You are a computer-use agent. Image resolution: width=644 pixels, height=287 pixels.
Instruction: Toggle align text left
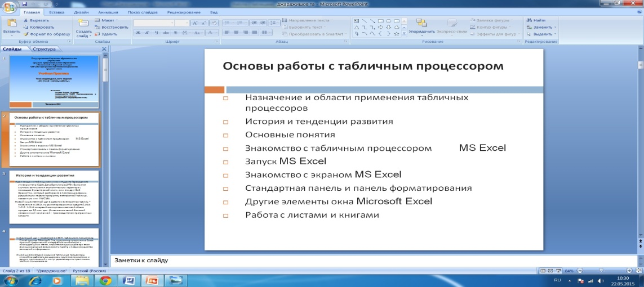pyautogui.click(x=226, y=33)
